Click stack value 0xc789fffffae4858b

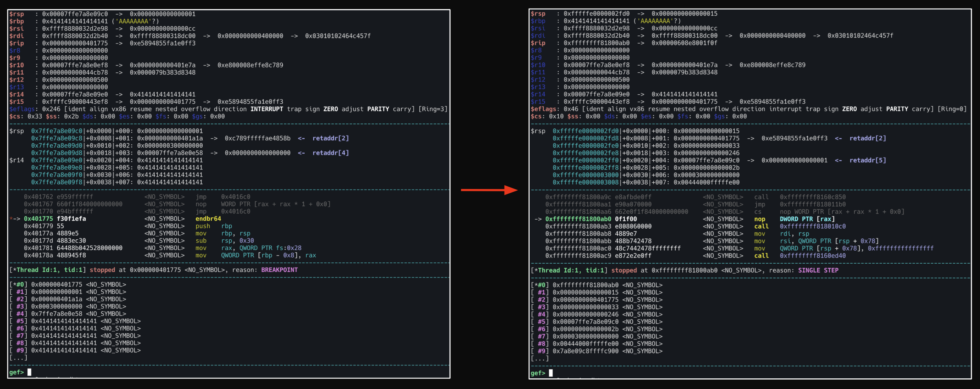coord(258,138)
